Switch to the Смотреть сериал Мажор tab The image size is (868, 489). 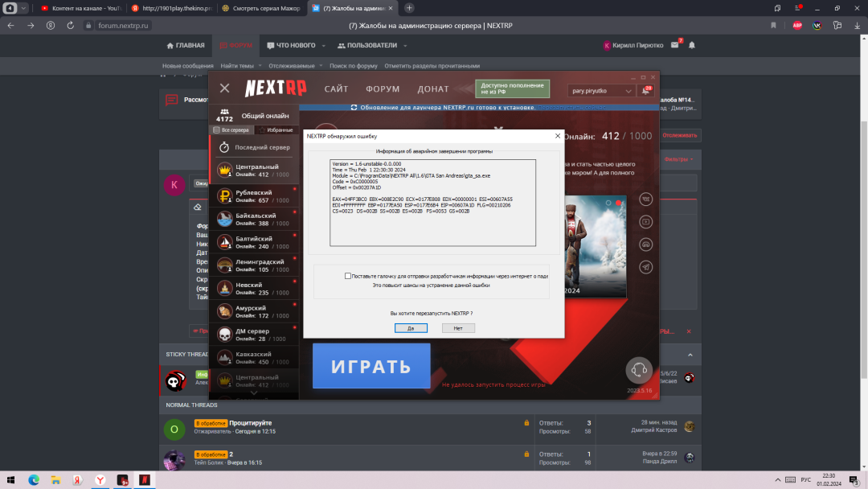262,8
